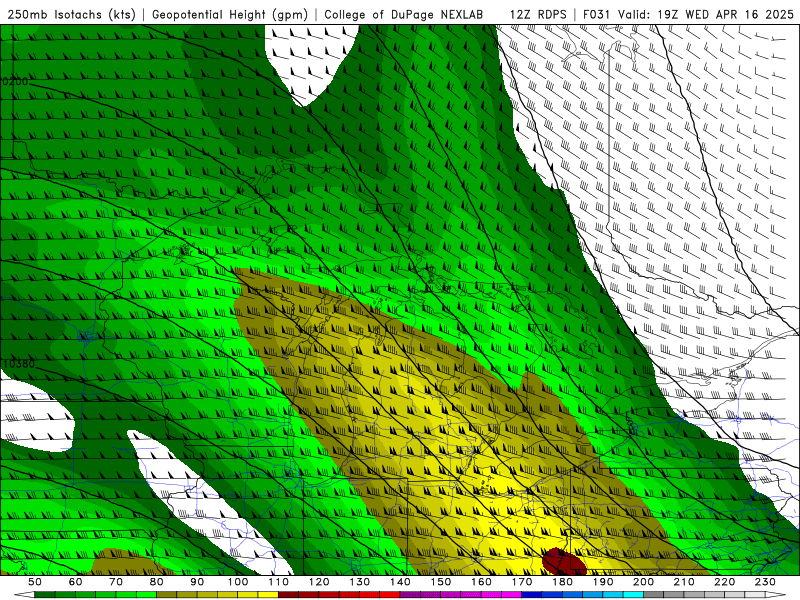Click the 10380 height contour label
This screenshot has height=600, width=800.
19,364
